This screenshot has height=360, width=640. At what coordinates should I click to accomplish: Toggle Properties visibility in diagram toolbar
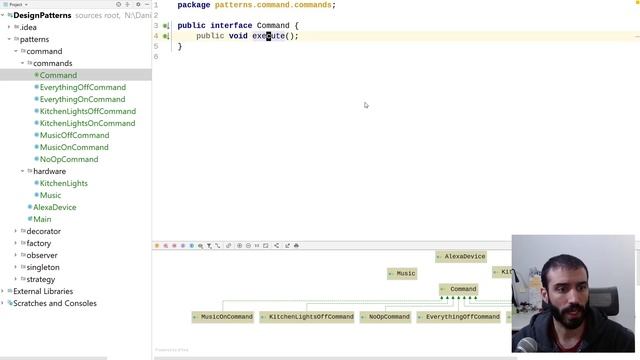click(x=183, y=246)
